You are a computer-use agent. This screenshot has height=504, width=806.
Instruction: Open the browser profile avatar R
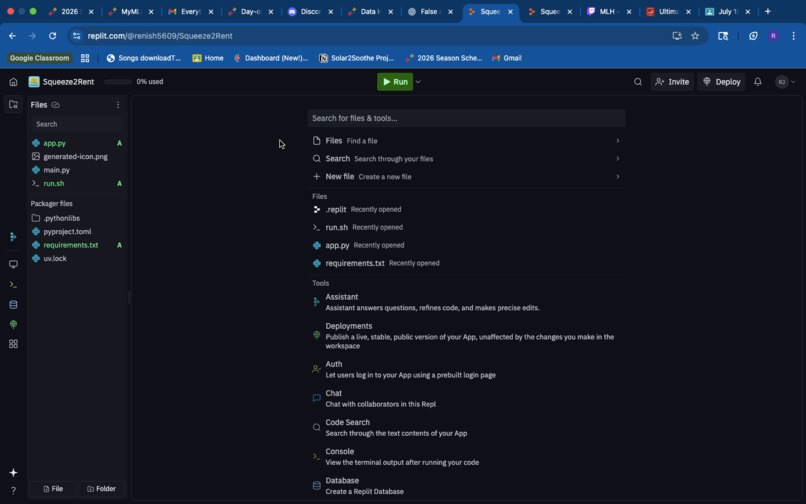pyautogui.click(x=773, y=35)
